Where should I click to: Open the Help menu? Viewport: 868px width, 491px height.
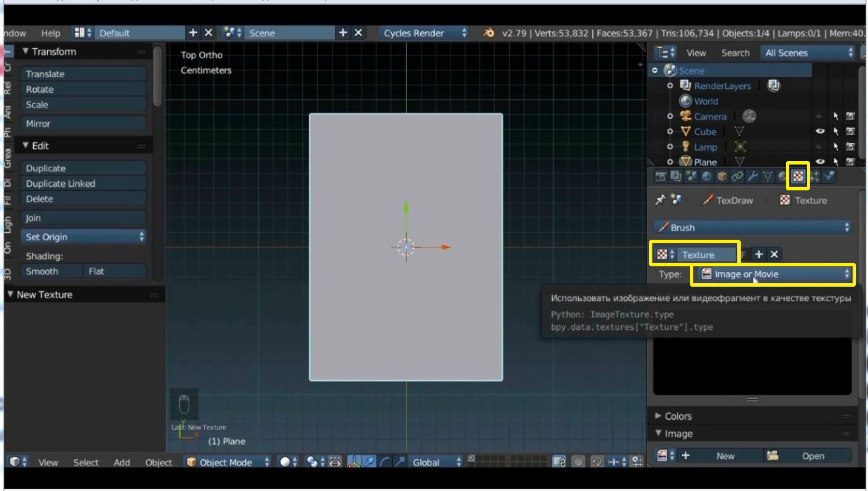(51, 33)
